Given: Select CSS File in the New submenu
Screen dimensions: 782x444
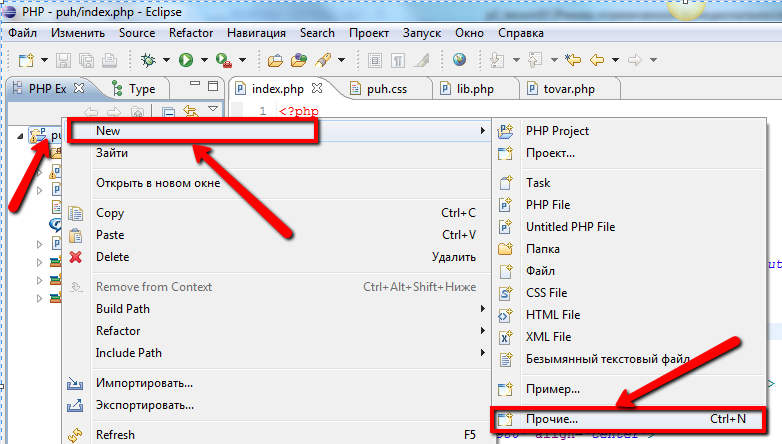Looking at the screenshot, I should pos(629,292).
